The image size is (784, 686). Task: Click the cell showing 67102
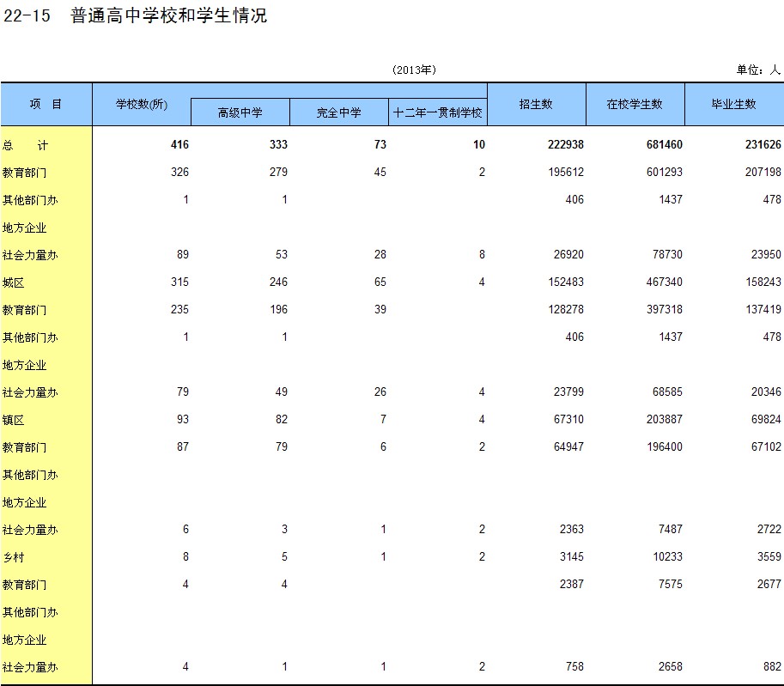[766, 447]
